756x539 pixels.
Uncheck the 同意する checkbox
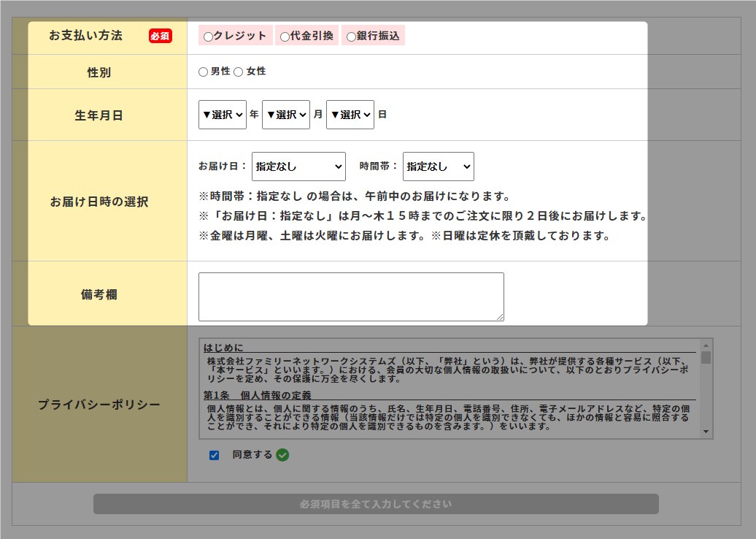[x=214, y=455]
